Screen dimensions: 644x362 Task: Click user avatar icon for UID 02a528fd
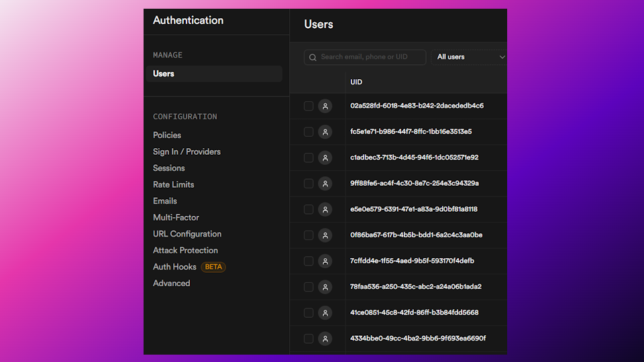pos(325,107)
